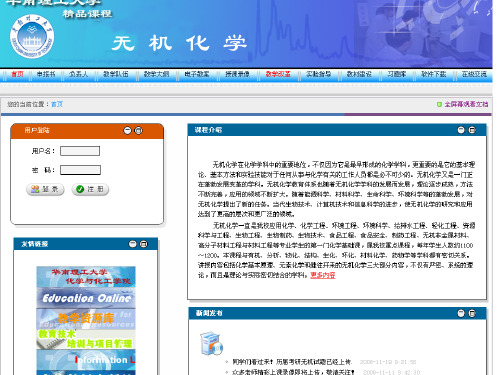Maximize the 课程介绍 course intro panel

[x=472, y=130]
